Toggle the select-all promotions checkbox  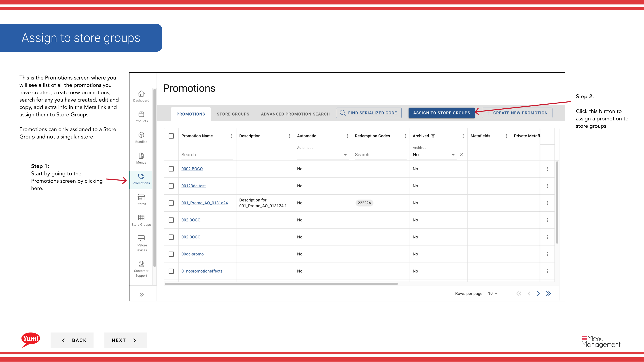pyautogui.click(x=171, y=136)
